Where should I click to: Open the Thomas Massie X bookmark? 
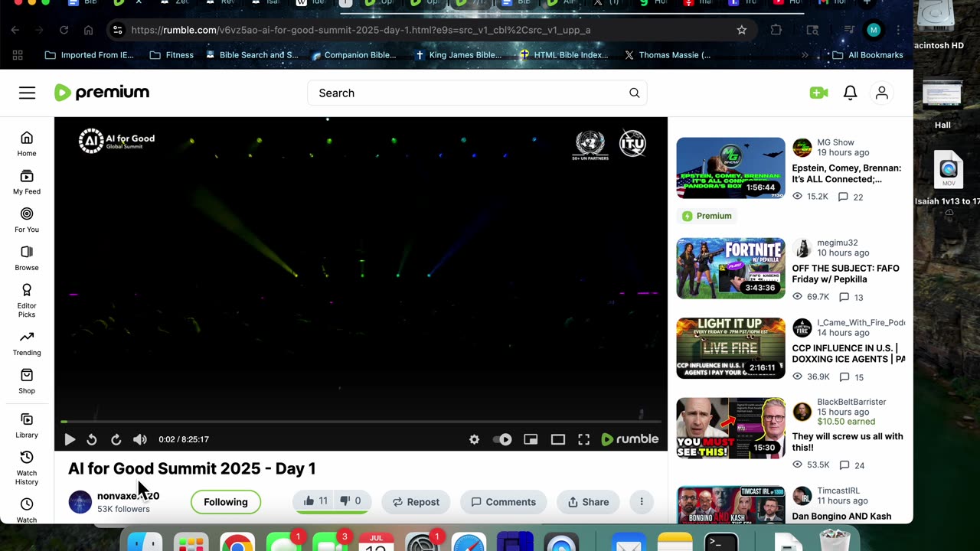[667, 55]
